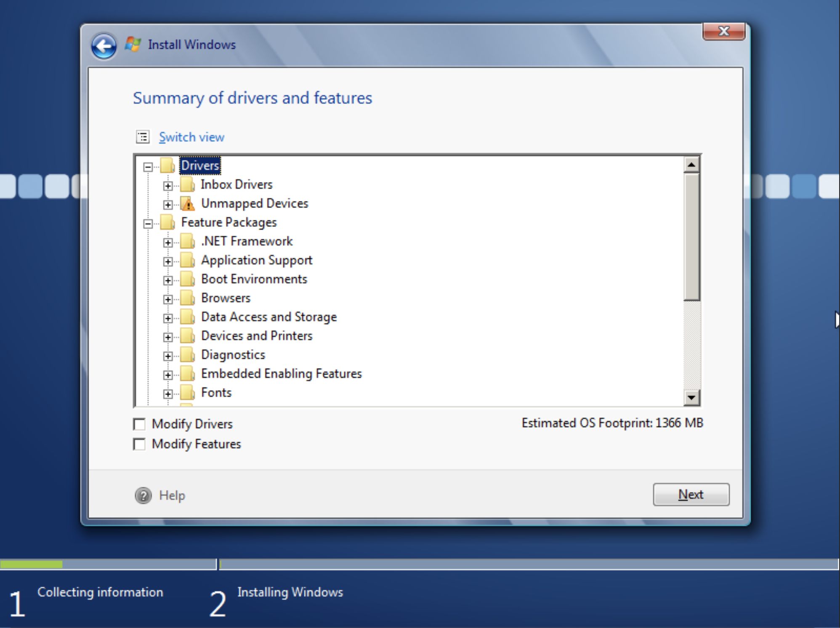Click the Windows flag icon in title
The width and height of the screenshot is (840, 628).
[133, 45]
